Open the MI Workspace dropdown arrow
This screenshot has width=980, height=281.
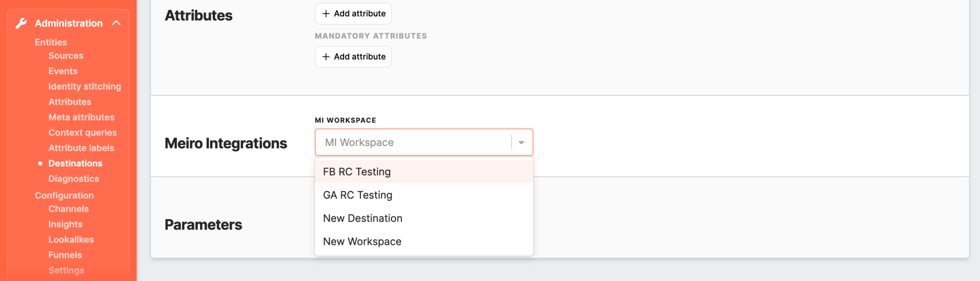521,143
